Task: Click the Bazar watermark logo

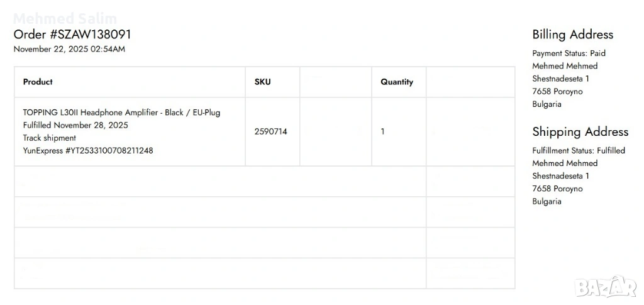Action: click(x=606, y=287)
